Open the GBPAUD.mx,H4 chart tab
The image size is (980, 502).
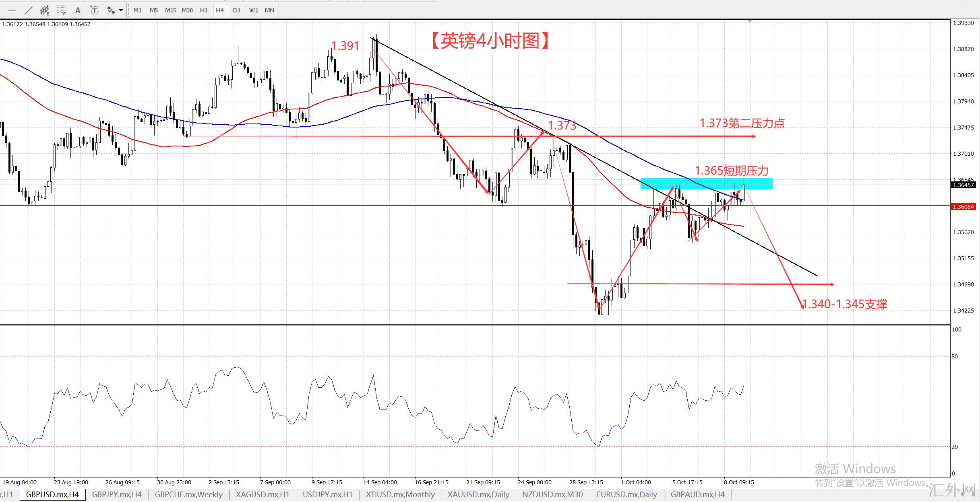click(x=697, y=494)
